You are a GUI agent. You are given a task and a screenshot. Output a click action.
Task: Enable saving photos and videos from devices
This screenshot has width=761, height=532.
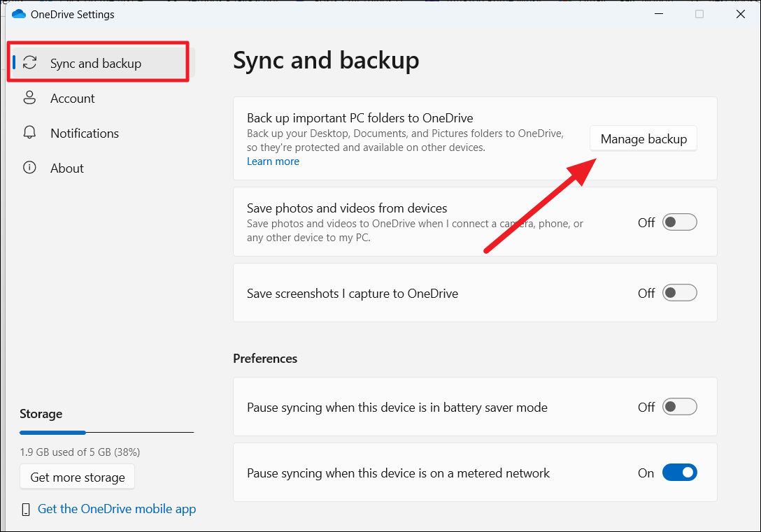679,222
